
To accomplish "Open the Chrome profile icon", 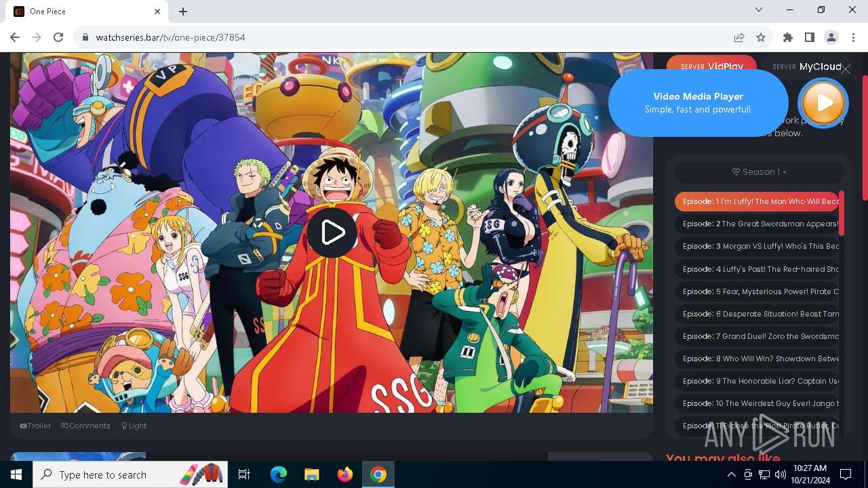I will 831,37.
